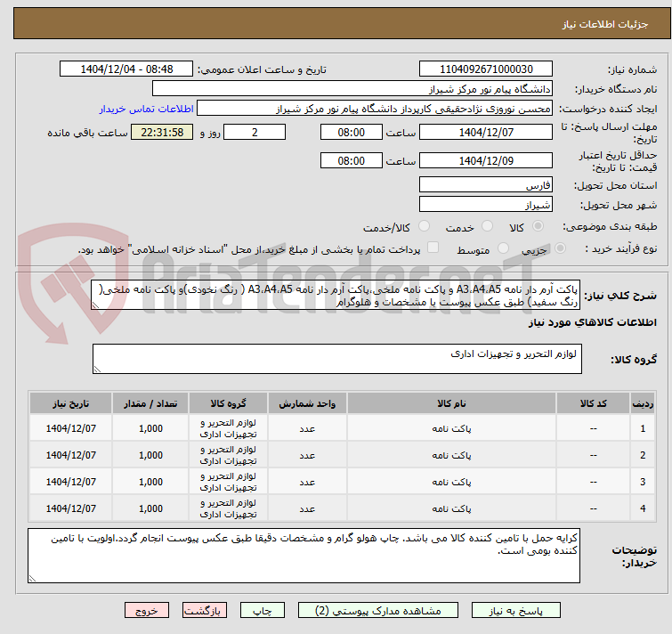
Task: Click the price validity date 1404/12/09 field
Action: 486,161
